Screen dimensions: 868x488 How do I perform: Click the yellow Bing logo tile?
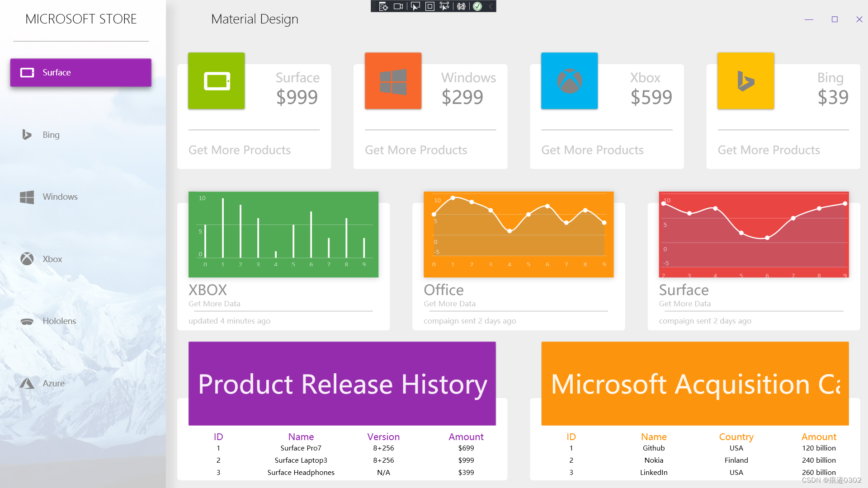(x=745, y=81)
